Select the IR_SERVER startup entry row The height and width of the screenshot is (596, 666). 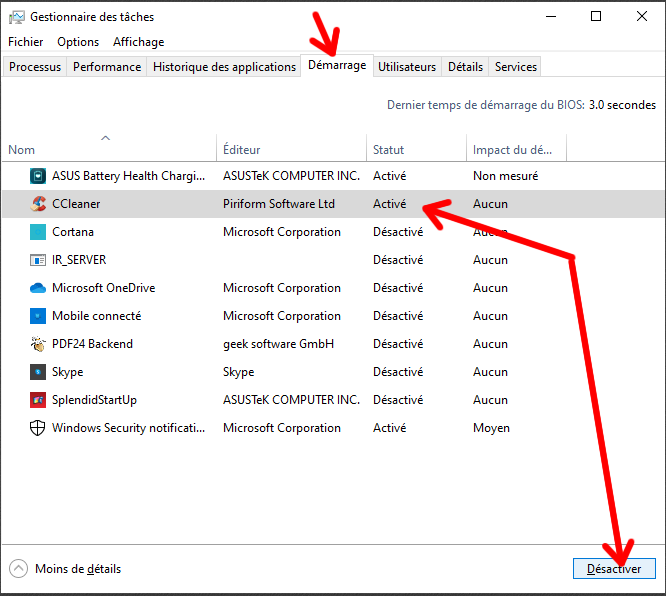pos(79,260)
